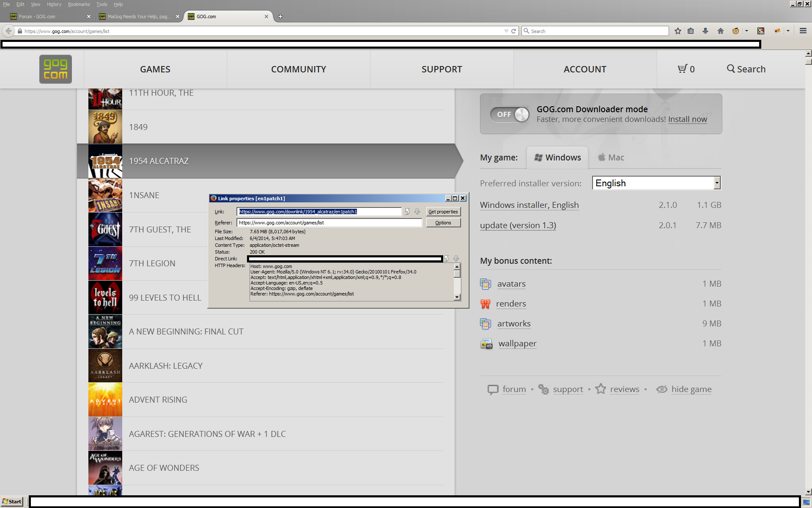Image resolution: width=812 pixels, height=508 pixels.
Task: Select ADVENT RISING game row
Action: [266, 400]
